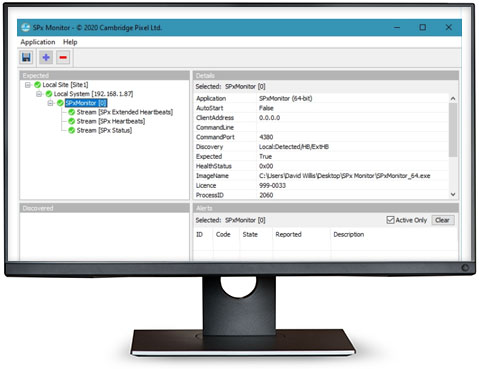Image resolution: width=479 pixels, height=369 pixels.
Task: Click the Details panel header
Action: 326,75
